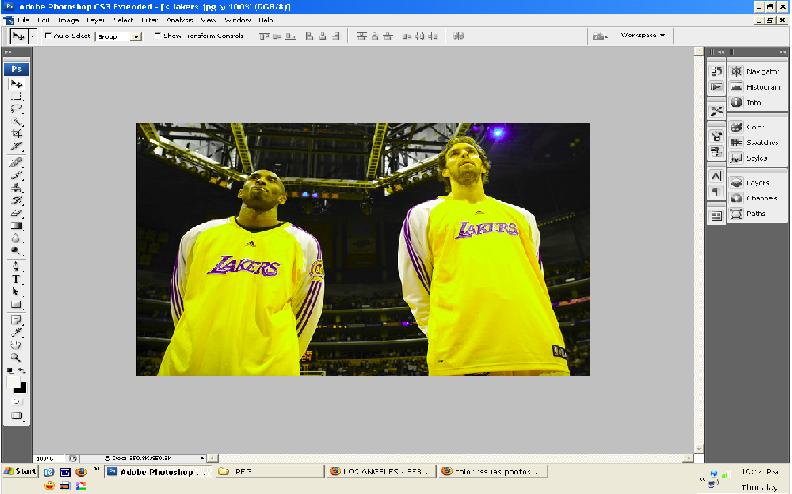Select the Dodge tool

[16, 251]
